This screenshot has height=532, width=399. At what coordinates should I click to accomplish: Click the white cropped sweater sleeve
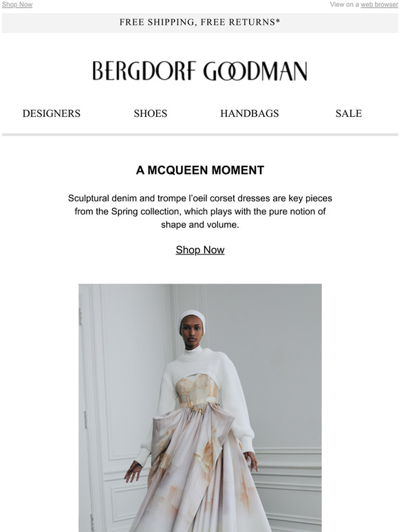click(x=238, y=407)
